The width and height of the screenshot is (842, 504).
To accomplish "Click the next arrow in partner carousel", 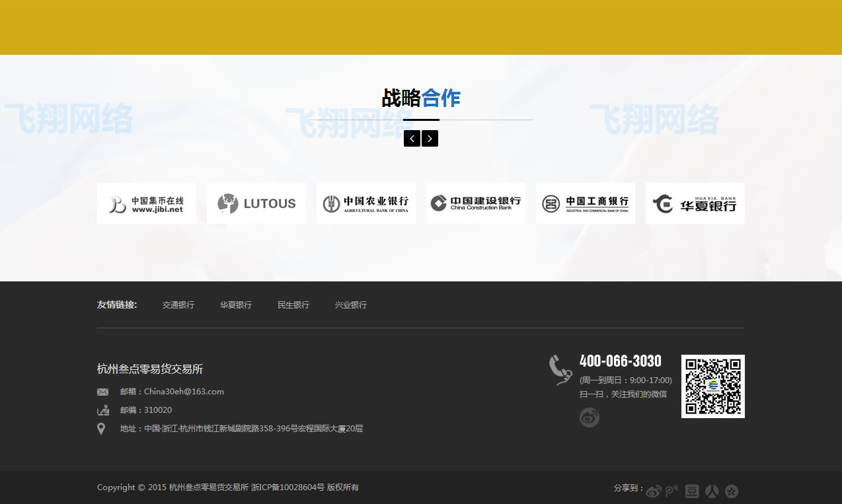I will 430,139.
